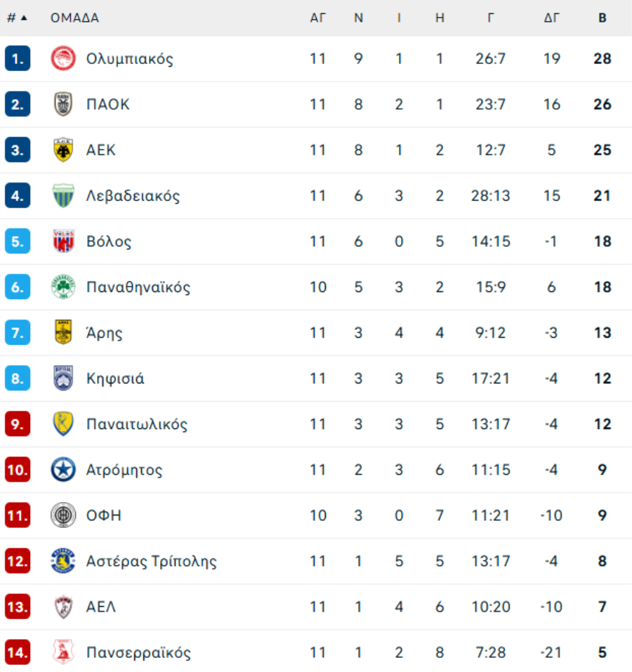Click the Olympiacos team crest icon
The height and width of the screenshot is (672, 632).
point(63,59)
